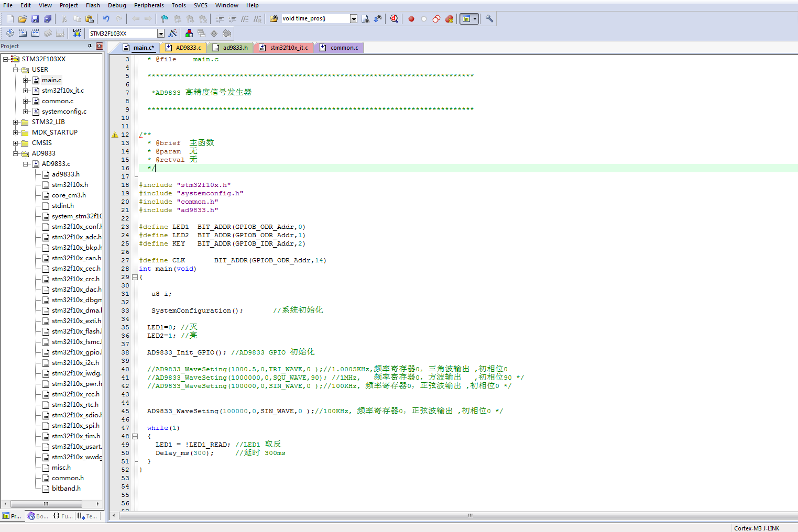Click the Select Software Packs icon
The height and width of the screenshot is (532, 798).
click(227, 33)
